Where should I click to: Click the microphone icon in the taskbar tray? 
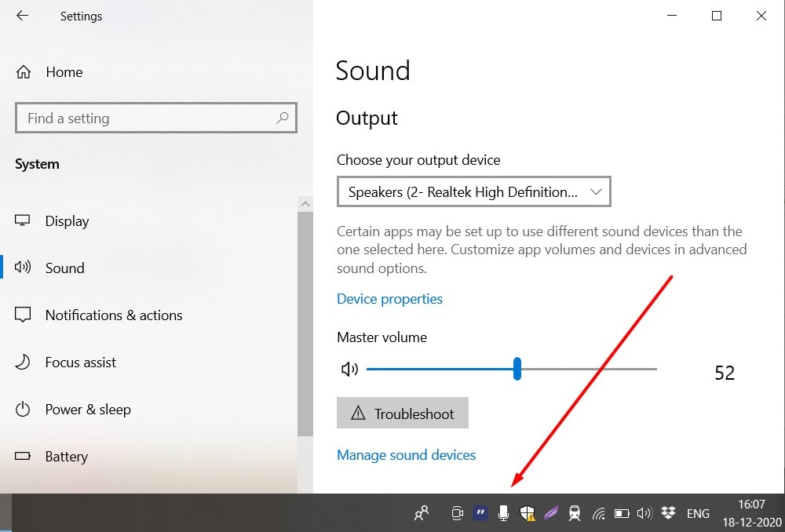click(x=503, y=512)
